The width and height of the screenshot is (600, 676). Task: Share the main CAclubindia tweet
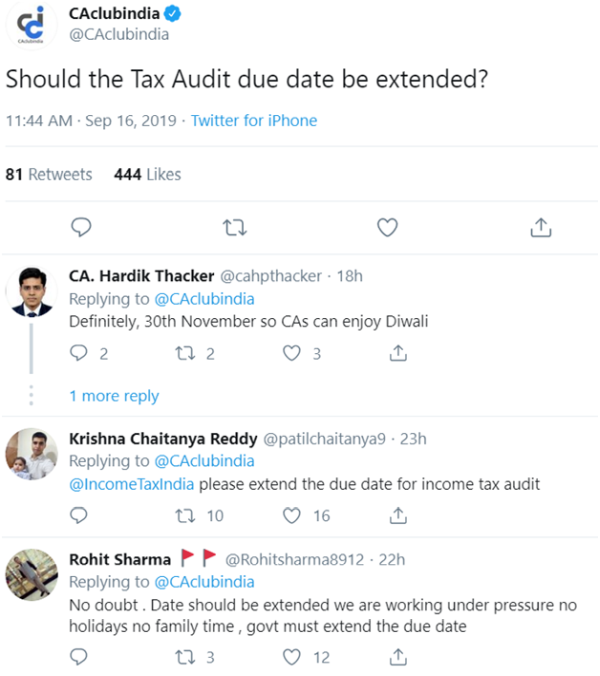tap(540, 228)
